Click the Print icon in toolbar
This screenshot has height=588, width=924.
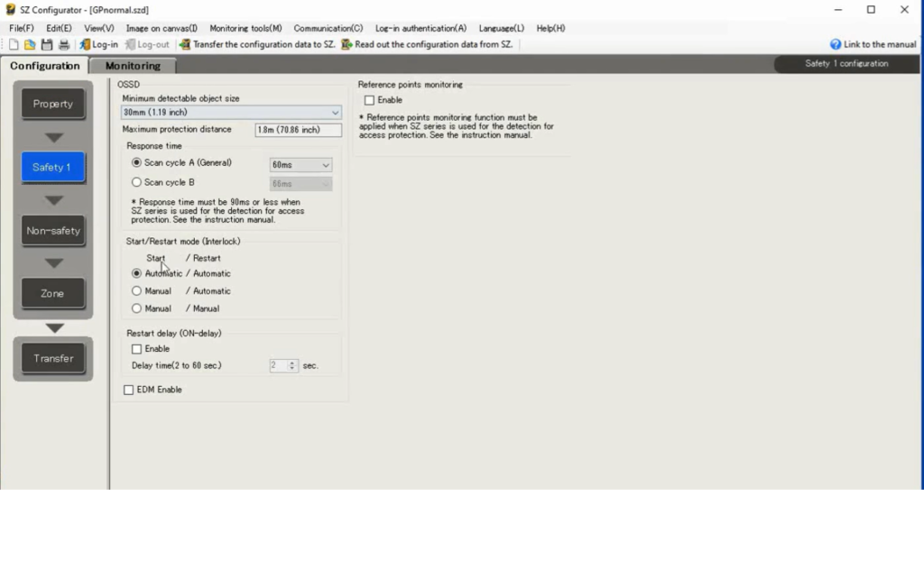[64, 44]
